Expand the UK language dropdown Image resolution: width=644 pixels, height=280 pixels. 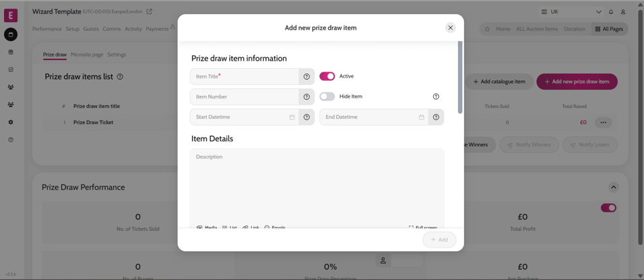tap(598, 12)
